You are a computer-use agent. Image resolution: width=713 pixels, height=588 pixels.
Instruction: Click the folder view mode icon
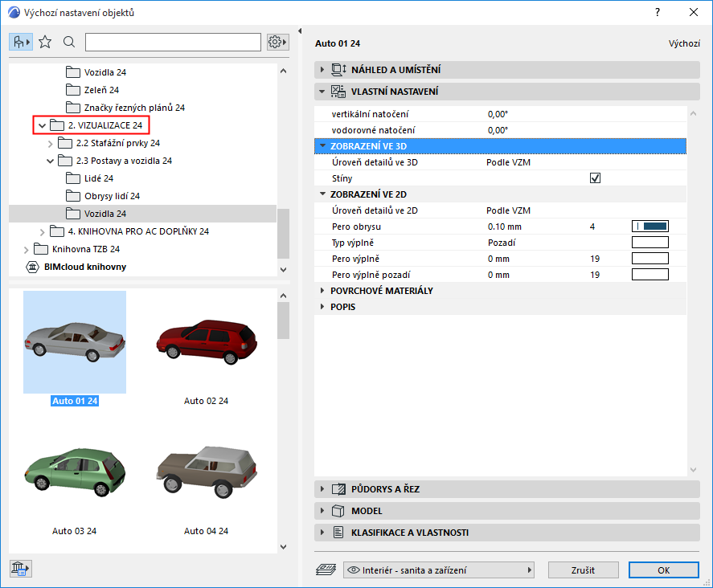coord(21,42)
